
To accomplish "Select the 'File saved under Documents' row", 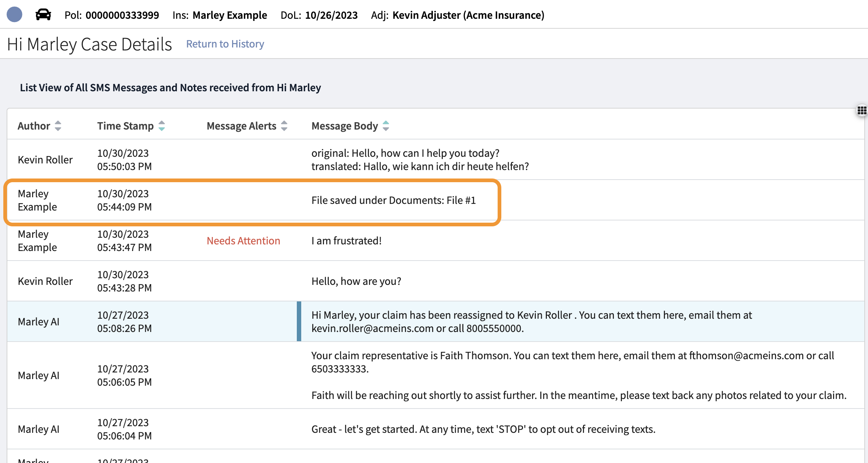I will coord(393,200).
